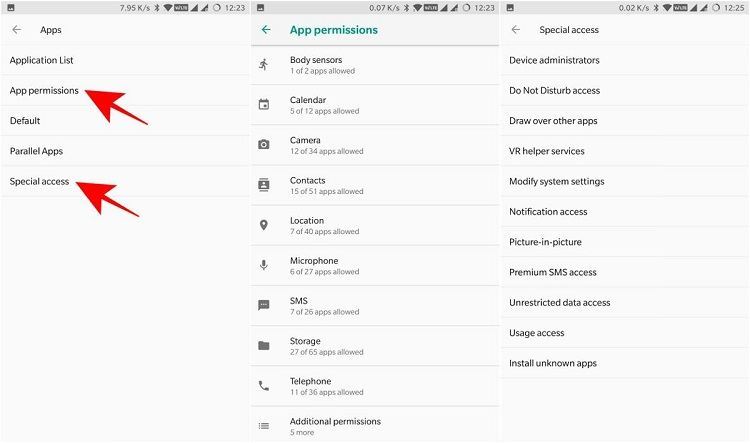The image size is (750, 443).
Task: Tap the Body sensors running-person icon
Action: 264,65
